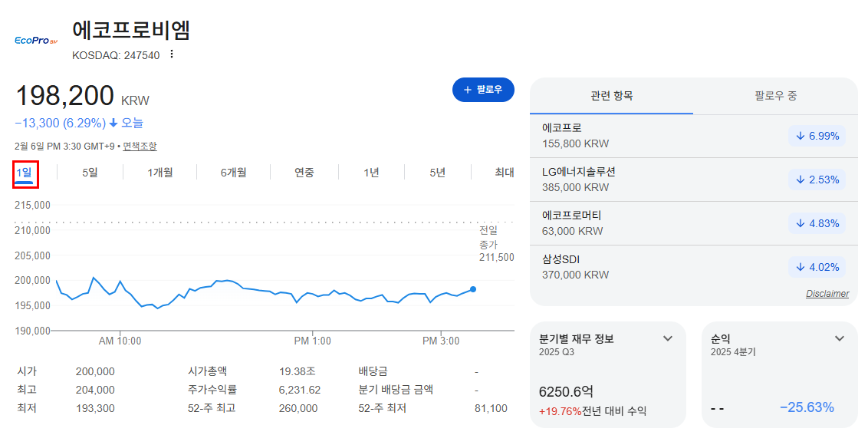Viewport: 868px width, 435px height.
Task: Click the 최고 value 204,000
Action: (95, 390)
